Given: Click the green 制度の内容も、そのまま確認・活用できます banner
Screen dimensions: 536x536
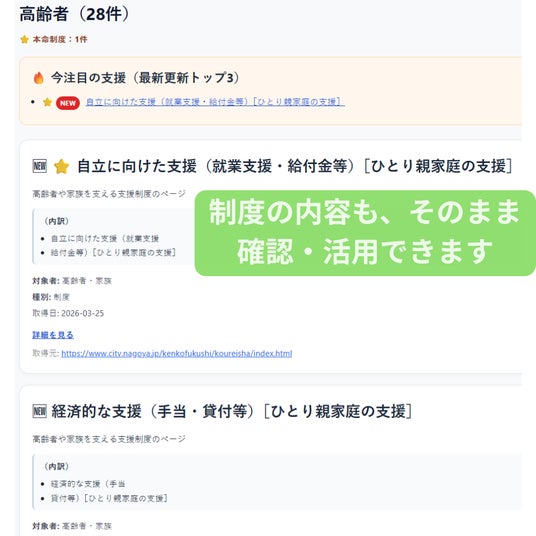Looking at the screenshot, I should [x=365, y=233].
